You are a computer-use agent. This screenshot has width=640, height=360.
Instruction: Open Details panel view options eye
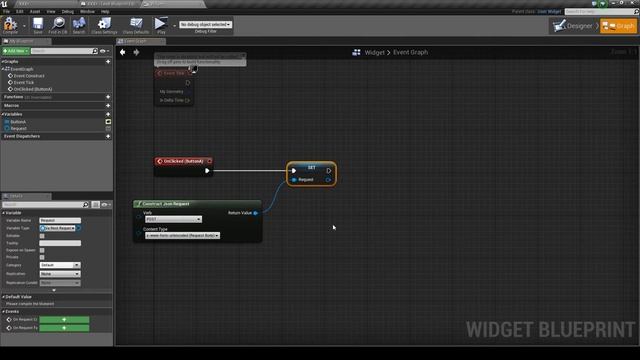tap(106, 204)
